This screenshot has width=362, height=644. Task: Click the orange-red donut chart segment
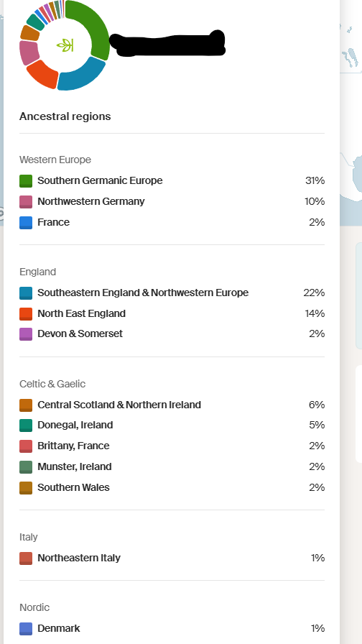[42, 75]
